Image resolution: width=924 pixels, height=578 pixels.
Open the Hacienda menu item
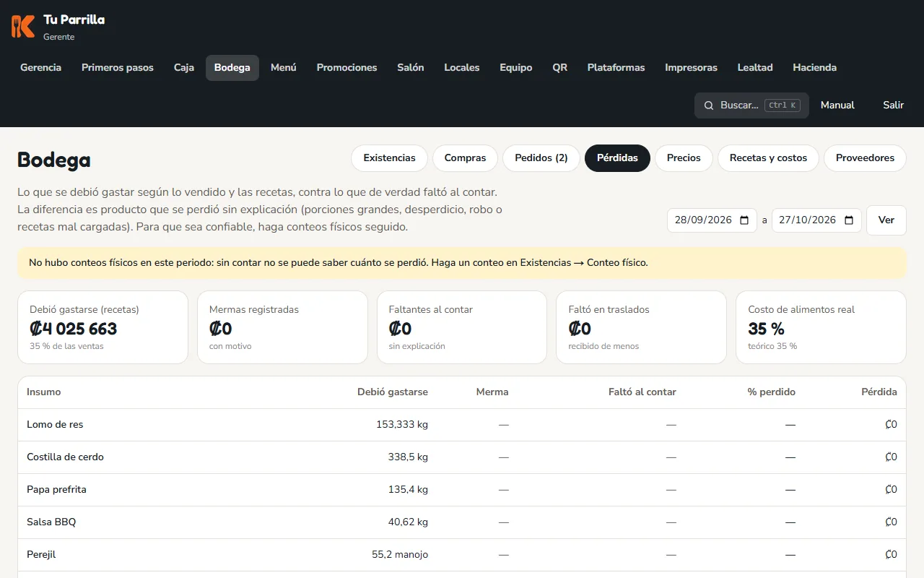pyautogui.click(x=814, y=68)
